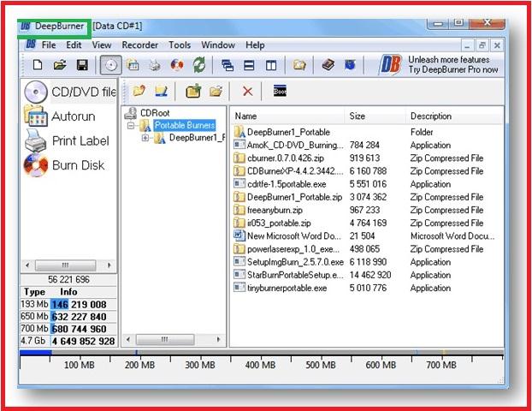
Task: Collapse the Portable Burners tree node
Action: tap(133, 125)
